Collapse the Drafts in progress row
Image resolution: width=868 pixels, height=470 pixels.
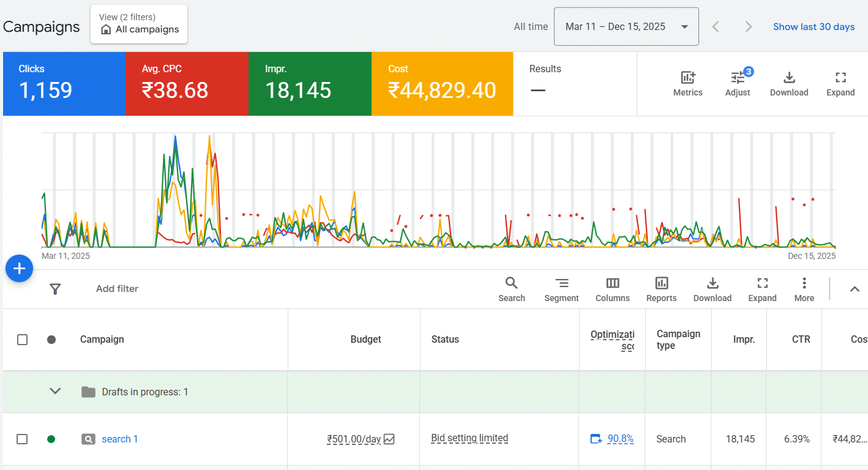(x=55, y=392)
